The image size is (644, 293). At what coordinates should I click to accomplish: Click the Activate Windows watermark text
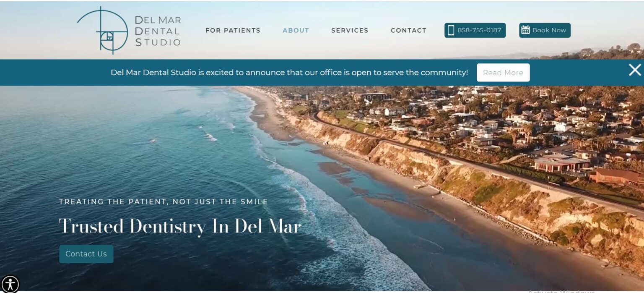(561, 291)
